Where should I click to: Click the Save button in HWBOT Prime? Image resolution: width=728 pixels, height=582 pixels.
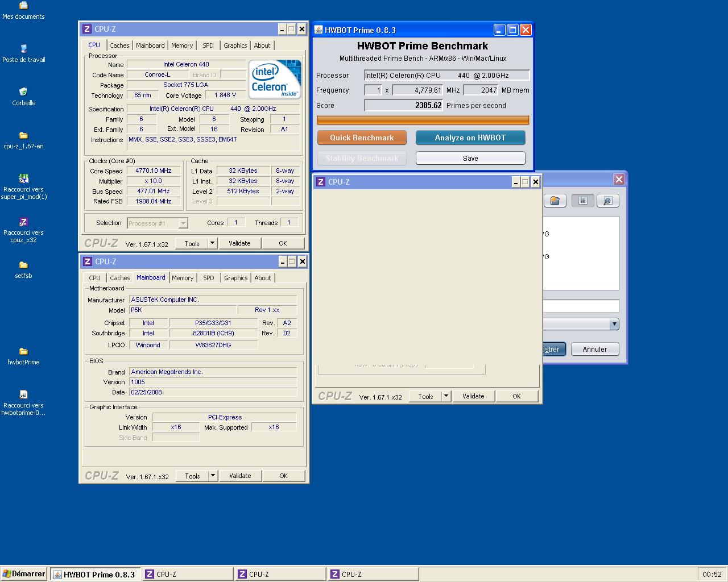point(470,158)
